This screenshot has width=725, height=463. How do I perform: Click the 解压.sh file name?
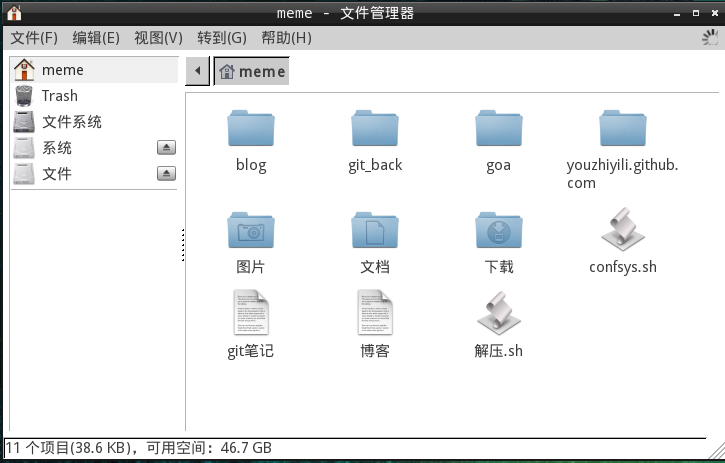point(498,351)
